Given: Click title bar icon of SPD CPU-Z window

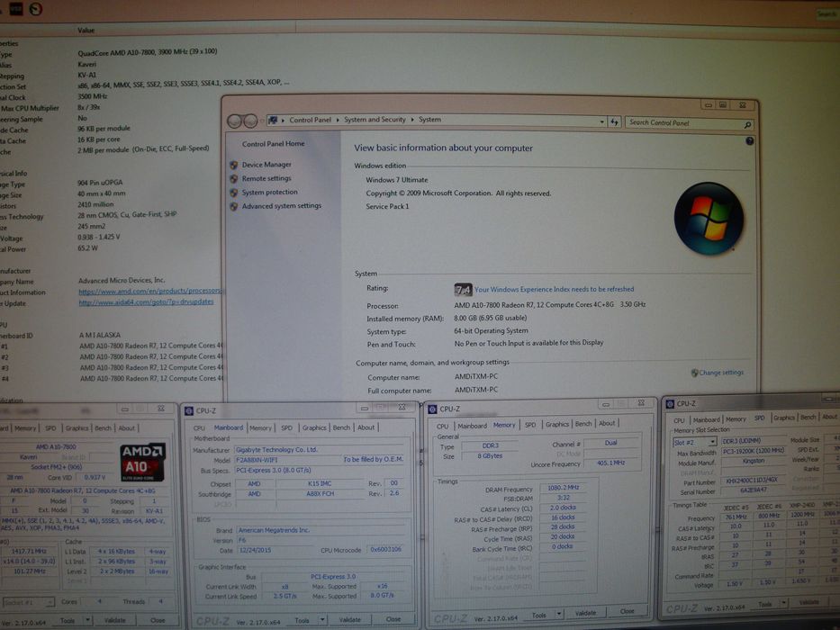Looking at the screenshot, I should pyautogui.click(x=670, y=404).
